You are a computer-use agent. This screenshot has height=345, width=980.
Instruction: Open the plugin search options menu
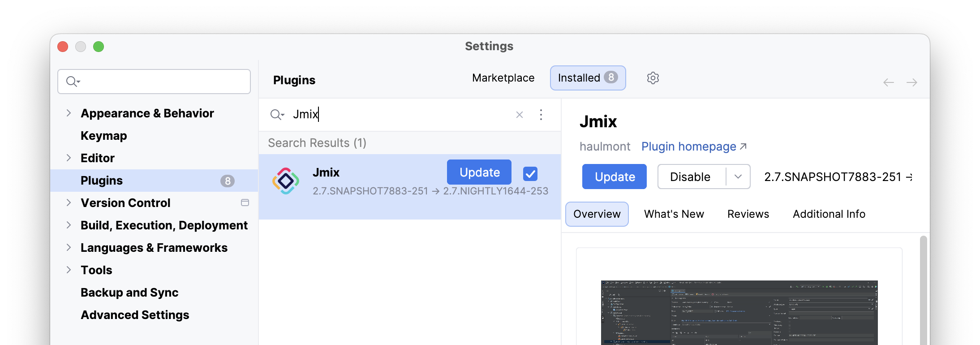pos(541,115)
